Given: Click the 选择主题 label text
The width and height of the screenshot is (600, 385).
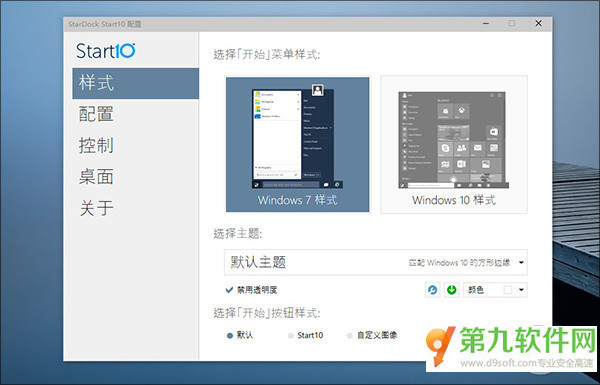Looking at the screenshot, I should (238, 233).
